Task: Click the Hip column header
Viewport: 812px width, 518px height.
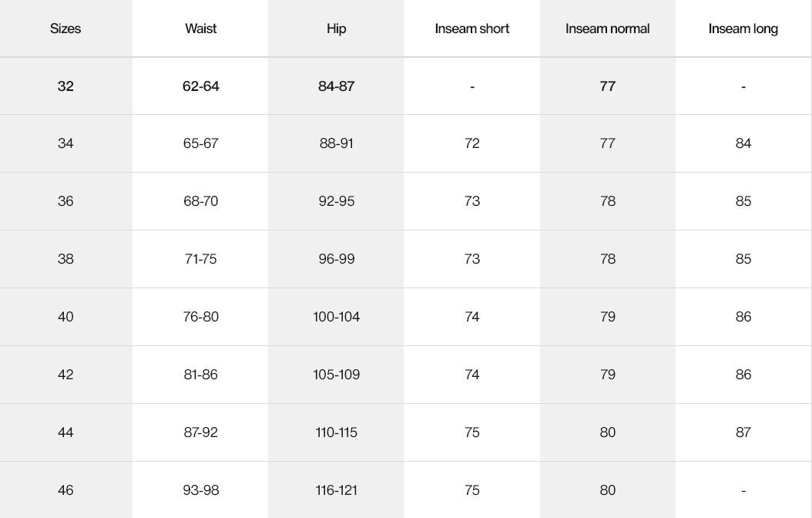Action: coord(336,29)
